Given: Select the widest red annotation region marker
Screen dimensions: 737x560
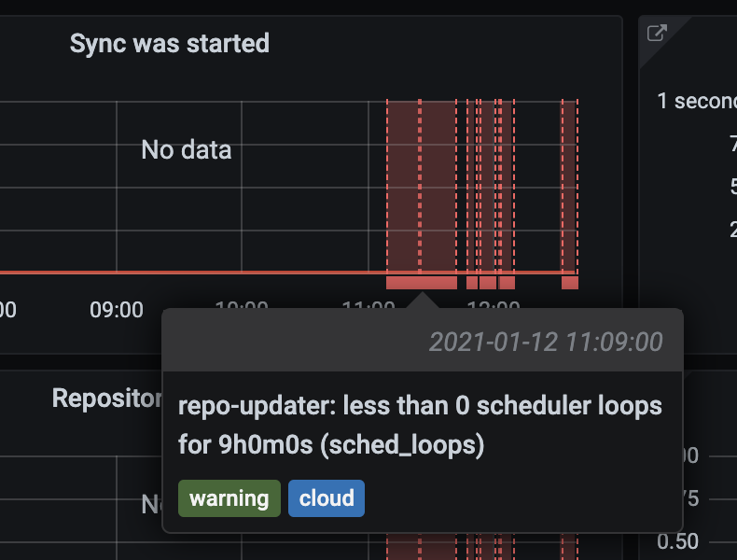Looking at the screenshot, I should (422, 283).
